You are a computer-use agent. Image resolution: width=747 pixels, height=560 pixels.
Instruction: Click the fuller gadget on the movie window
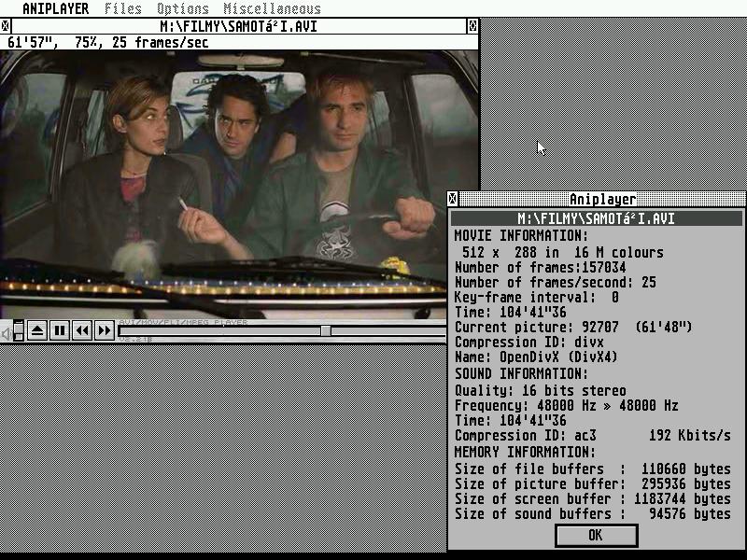[472, 26]
